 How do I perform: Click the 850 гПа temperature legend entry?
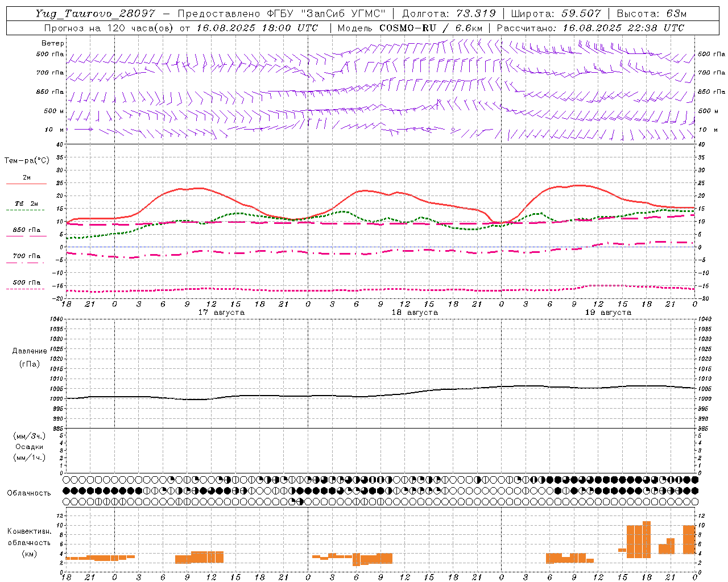pyautogui.click(x=26, y=231)
